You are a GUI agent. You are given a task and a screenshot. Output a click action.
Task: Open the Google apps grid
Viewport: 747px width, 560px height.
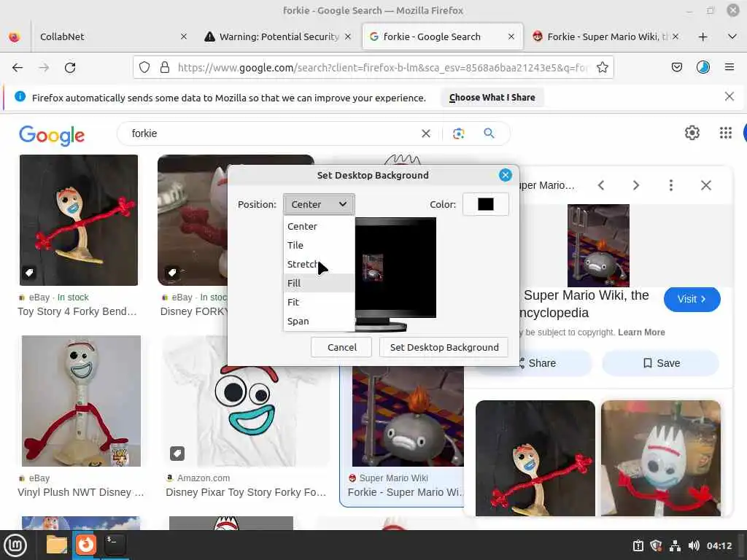(725, 133)
